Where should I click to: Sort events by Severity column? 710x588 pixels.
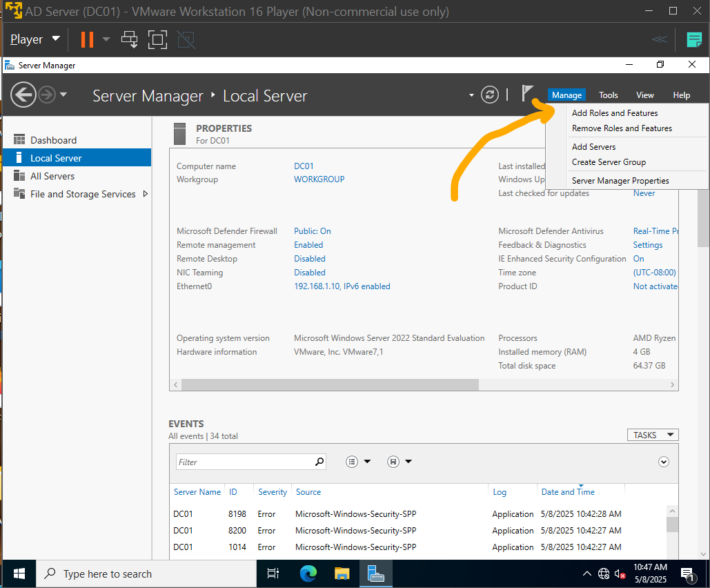pyautogui.click(x=272, y=492)
